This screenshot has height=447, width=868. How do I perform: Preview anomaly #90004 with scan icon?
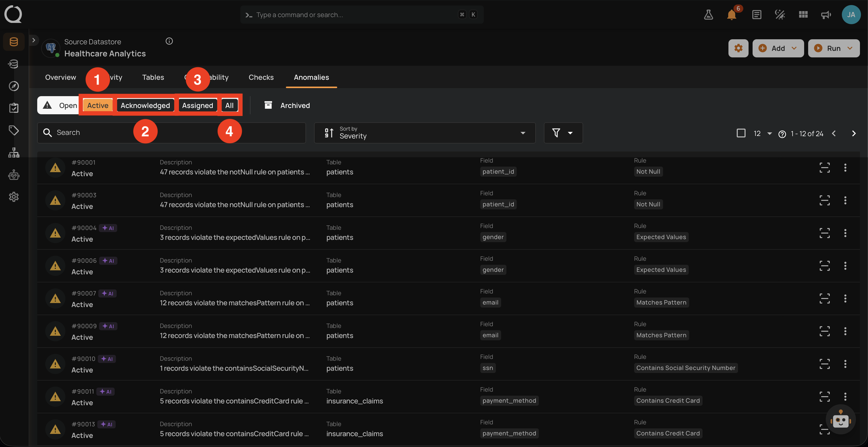pos(824,233)
